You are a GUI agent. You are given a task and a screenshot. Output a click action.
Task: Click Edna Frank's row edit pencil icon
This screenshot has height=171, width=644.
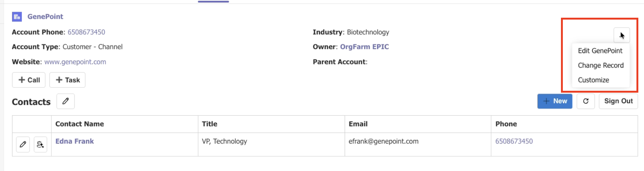pos(23,144)
